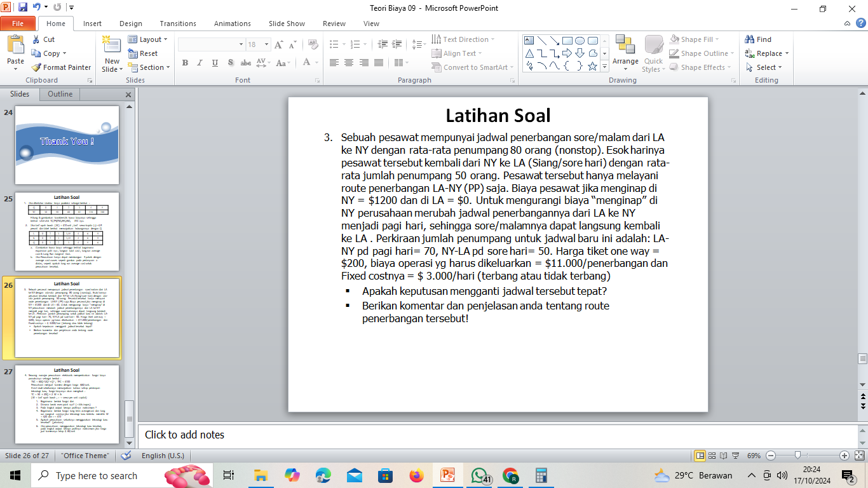Open the Select dropdown
868x488 pixels.
764,67
